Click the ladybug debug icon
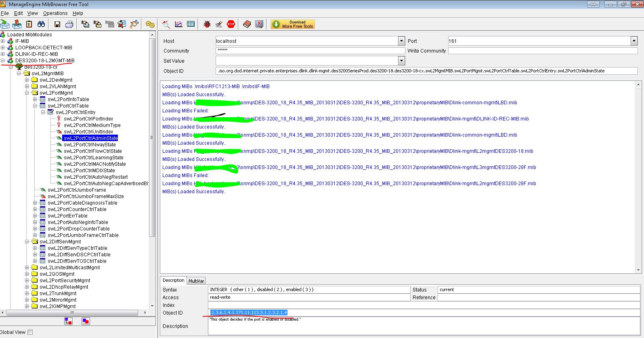 click(207, 24)
